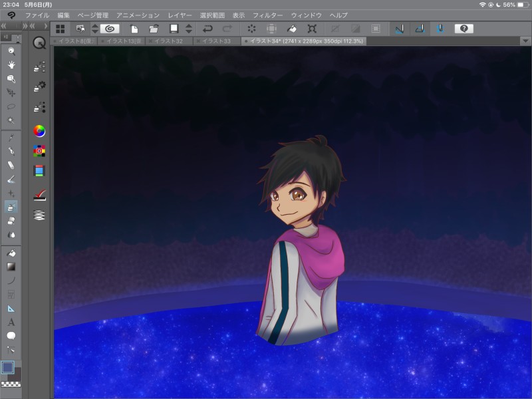Select the Eraser tool
532x399 pixels.
11,221
